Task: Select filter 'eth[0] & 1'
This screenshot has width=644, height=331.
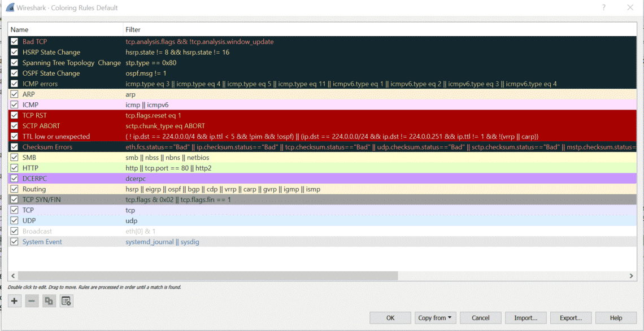Action: pyautogui.click(x=141, y=231)
